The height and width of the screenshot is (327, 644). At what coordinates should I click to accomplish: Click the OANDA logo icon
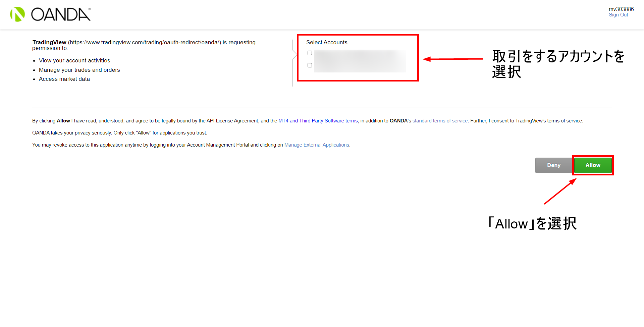17,14
